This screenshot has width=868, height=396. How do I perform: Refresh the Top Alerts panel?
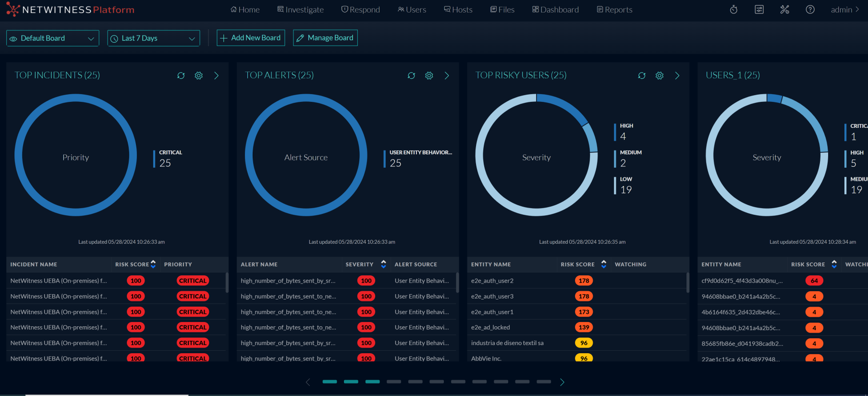pyautogui.click(x=412, y=75)
